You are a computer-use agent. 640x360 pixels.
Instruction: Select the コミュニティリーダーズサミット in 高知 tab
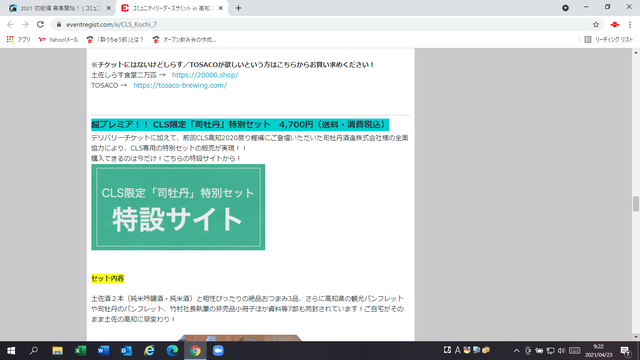tap(171, 8)
